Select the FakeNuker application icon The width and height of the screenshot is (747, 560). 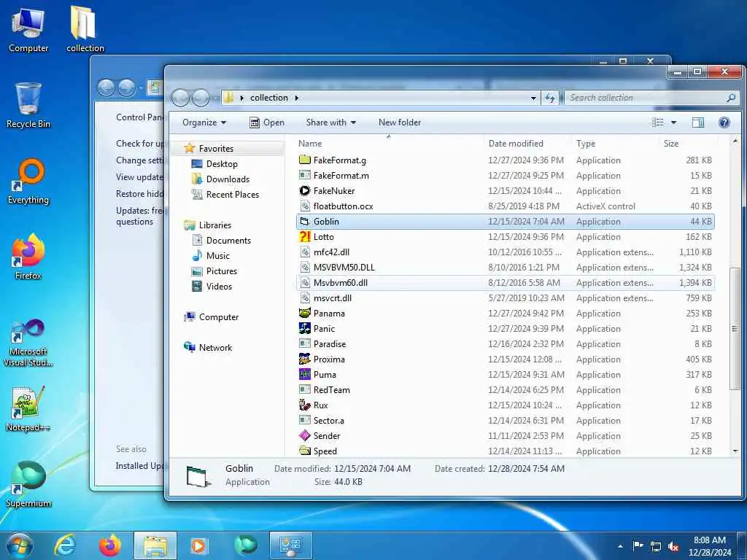(304, 190)
